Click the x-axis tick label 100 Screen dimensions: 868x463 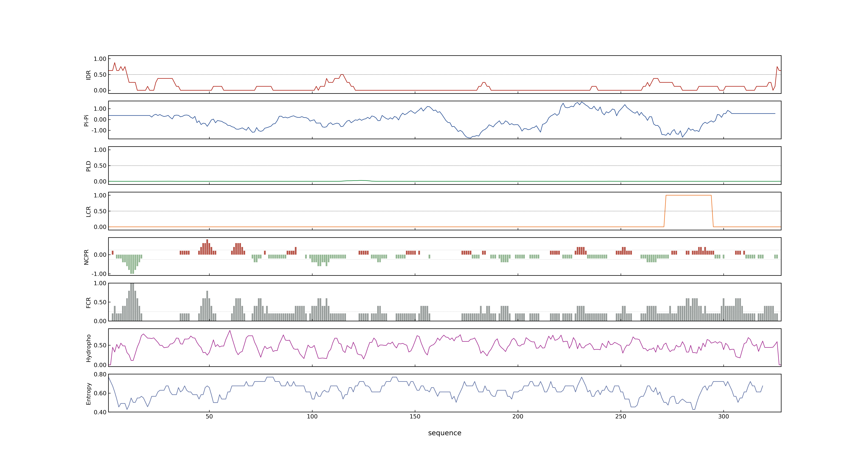tap(312, 416)
